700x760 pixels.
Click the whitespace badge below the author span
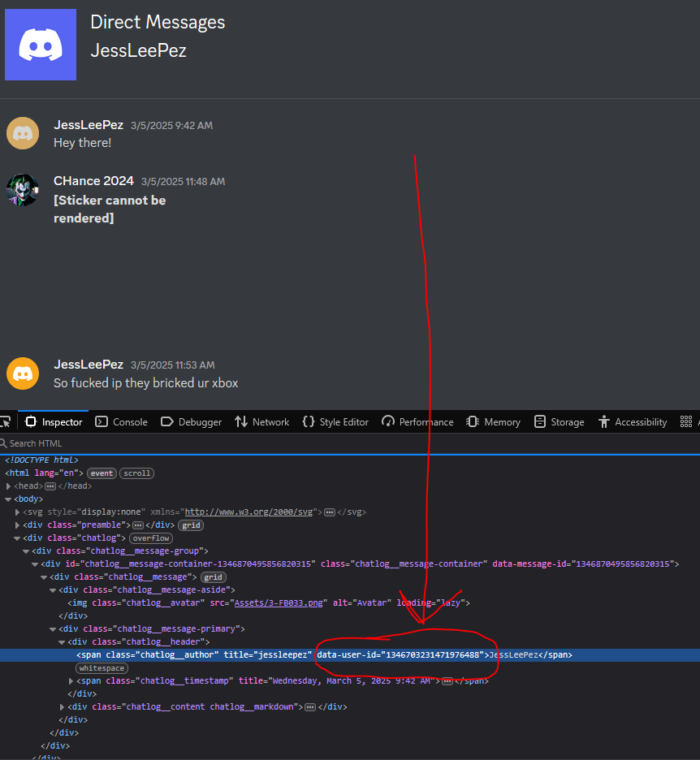(x=102, y=668)
